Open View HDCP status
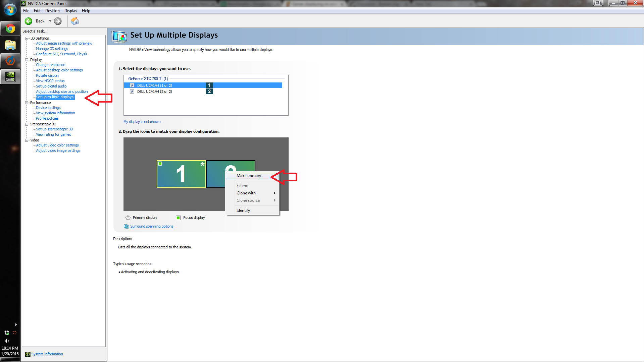644x362 pixels. [50, 81]
